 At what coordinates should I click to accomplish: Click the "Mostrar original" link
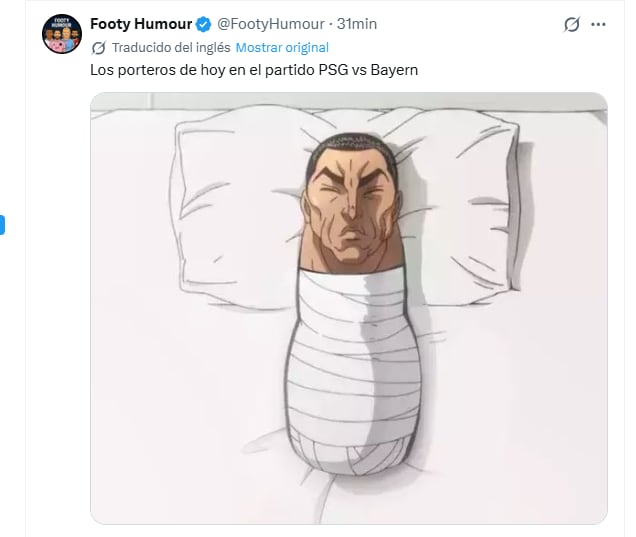pyautogui.click(x=282, y=47)
